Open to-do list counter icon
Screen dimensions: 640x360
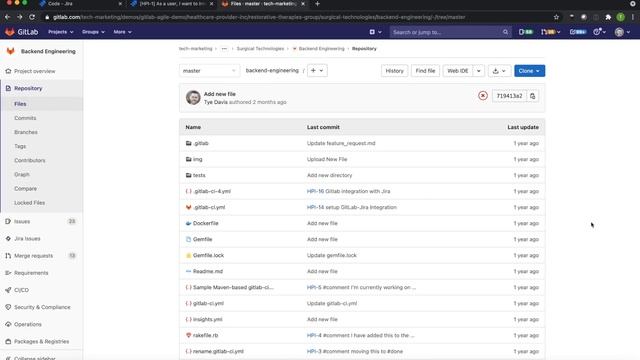point(578,32)
